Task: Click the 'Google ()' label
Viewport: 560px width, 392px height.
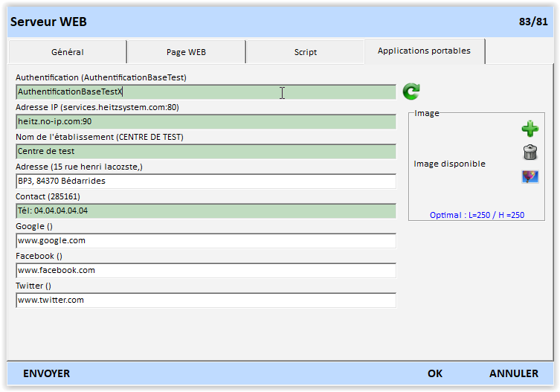Action: pyautogui.click(x=34, y=227)
